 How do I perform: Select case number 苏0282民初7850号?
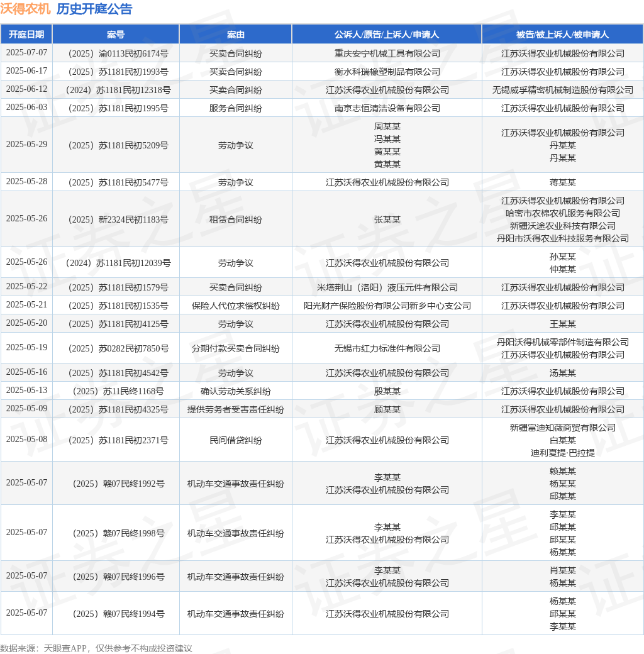[x=118, y=348]
